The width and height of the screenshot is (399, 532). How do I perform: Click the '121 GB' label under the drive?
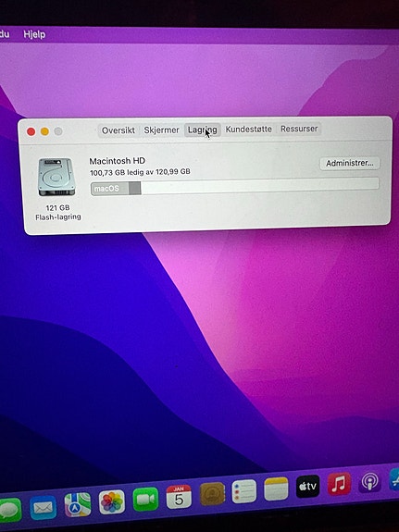click(57, 207)
